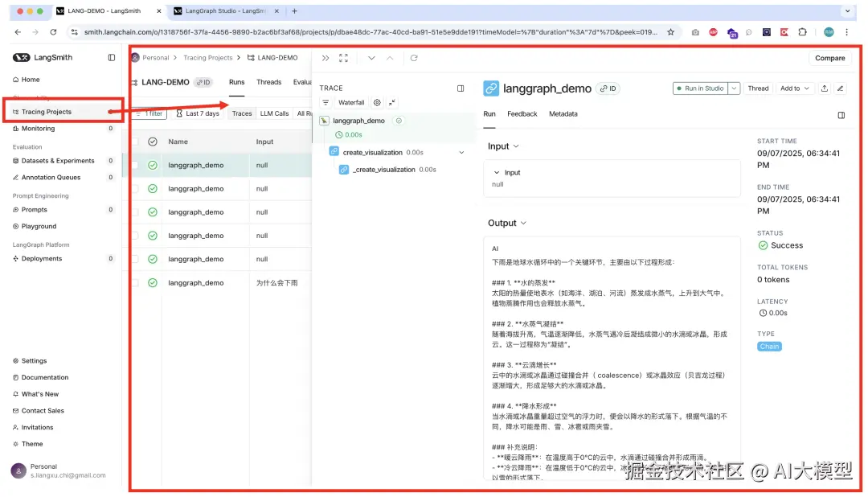The image size is (868, 497).
Task: Open Home in the sidebar
Action: (x=26, y=80)
